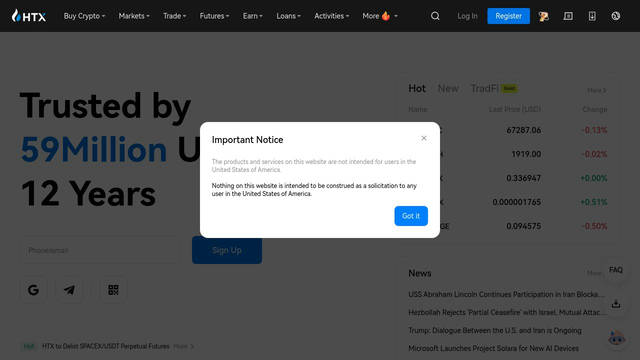Click the Sign Up button
This screenshot has width=640, height=360.
pos(227,250)
